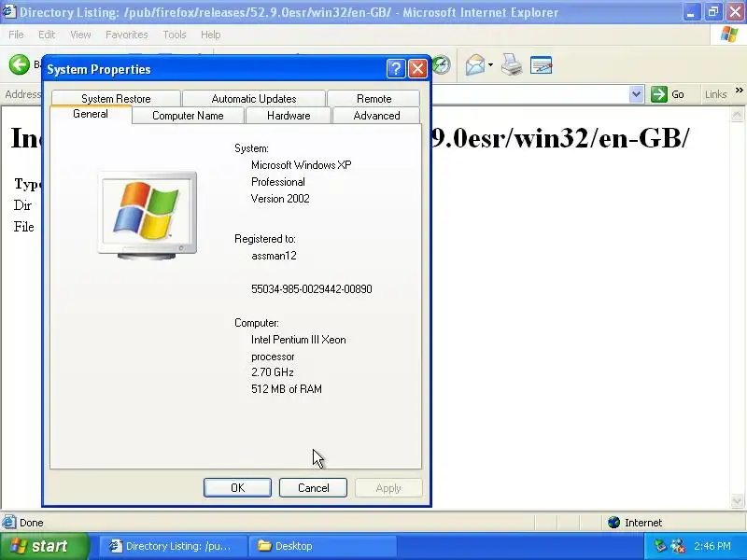This screenshot has width=747, height=560.
Task: Click the 'Dir' entry in the listing
Action: click(x=22, y=205)
